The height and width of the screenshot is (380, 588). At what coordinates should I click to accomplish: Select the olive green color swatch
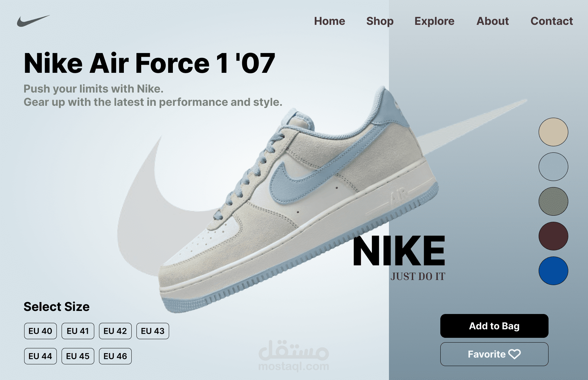coord(553,201)
